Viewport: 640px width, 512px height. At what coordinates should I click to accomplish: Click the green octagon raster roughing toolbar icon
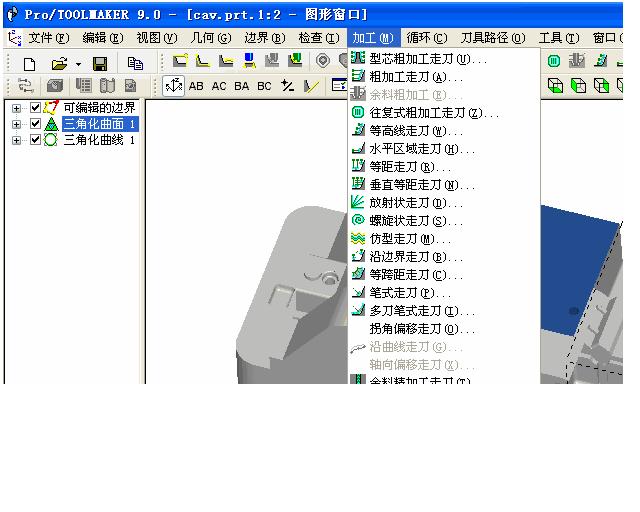pos(553,61)
